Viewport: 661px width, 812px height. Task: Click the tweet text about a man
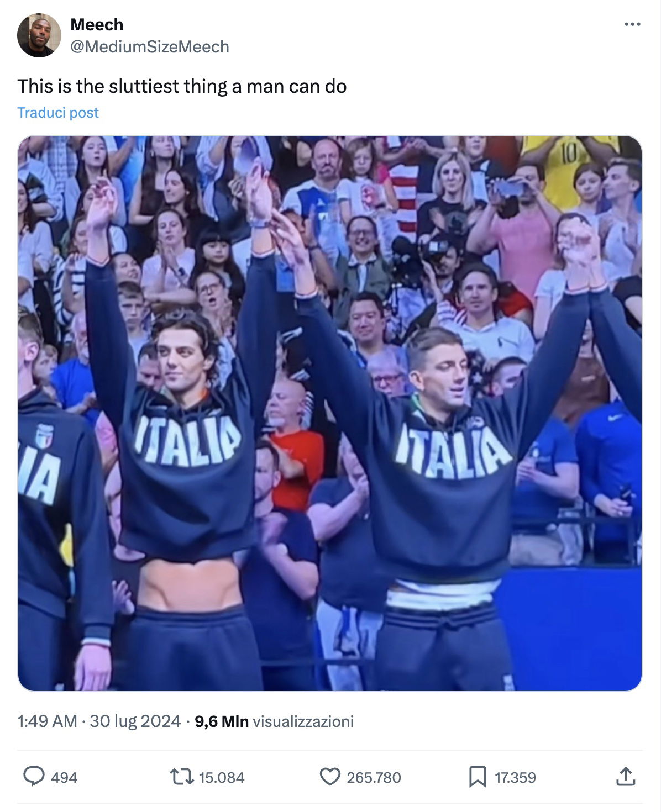(x=182, y=86)
